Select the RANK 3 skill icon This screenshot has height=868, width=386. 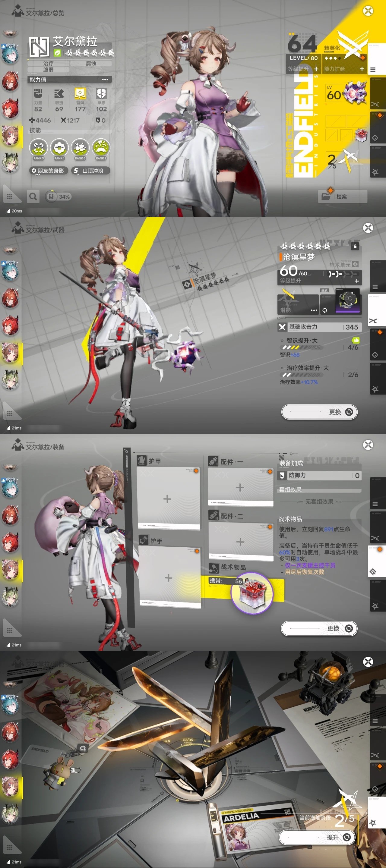(38, 149)
